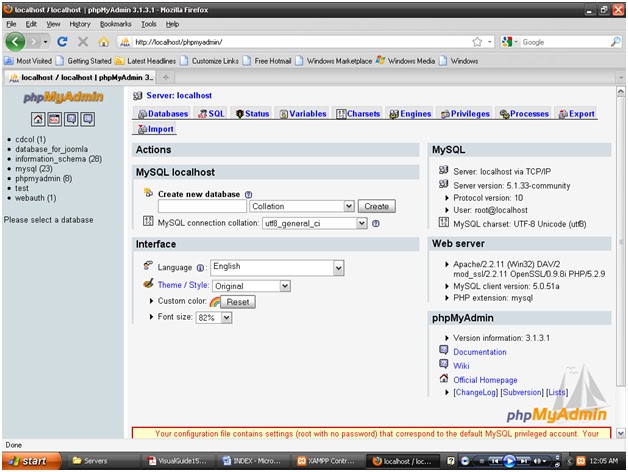
Task: Open the Privileges tab
Action: tap(465, 114)
